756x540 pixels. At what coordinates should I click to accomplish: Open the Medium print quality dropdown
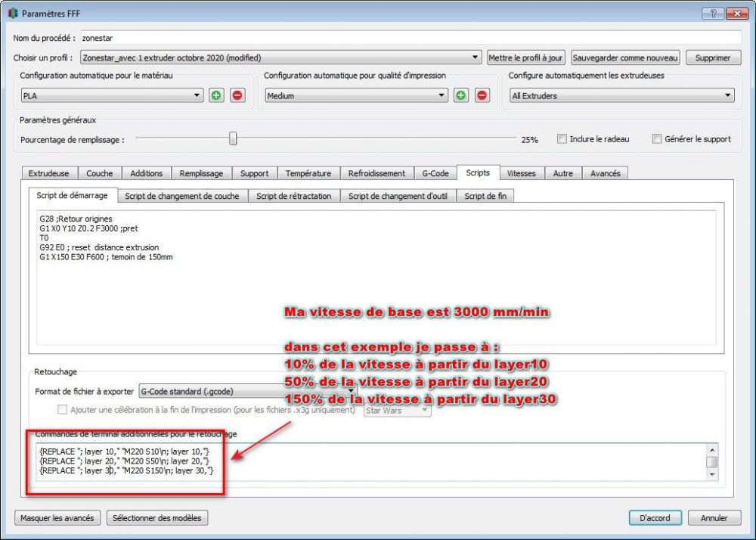[x=356, y=95]
